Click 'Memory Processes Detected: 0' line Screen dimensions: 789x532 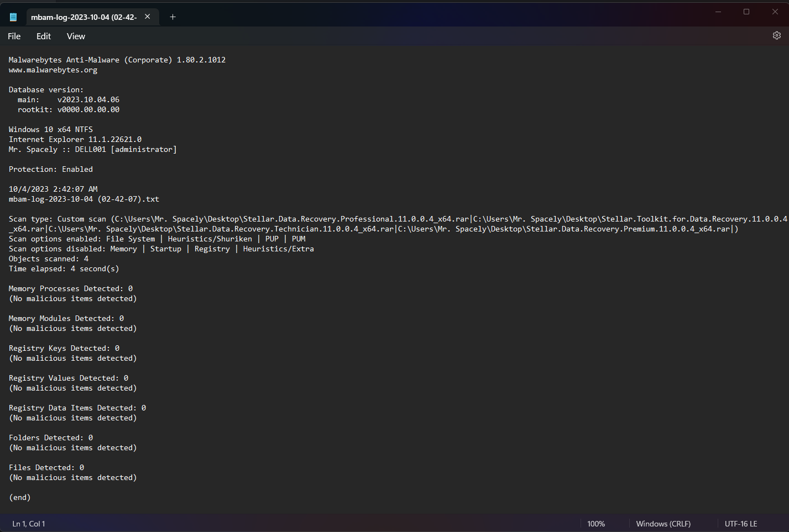click(x=71, y=289)
